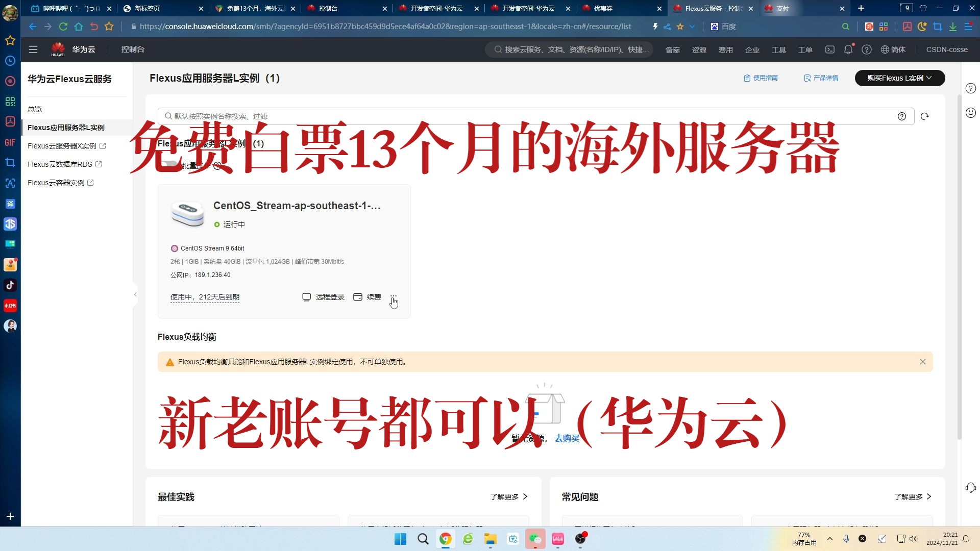Click 去购买 link
The width and height of the screenshot is (980, 551).
[x=567, y=439]
